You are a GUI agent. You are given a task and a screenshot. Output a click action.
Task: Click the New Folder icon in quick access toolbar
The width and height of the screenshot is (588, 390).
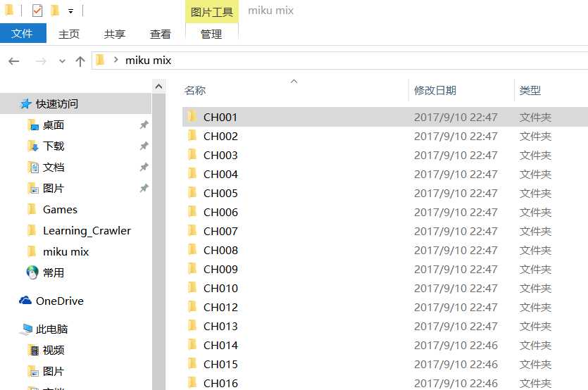(55, 11)
